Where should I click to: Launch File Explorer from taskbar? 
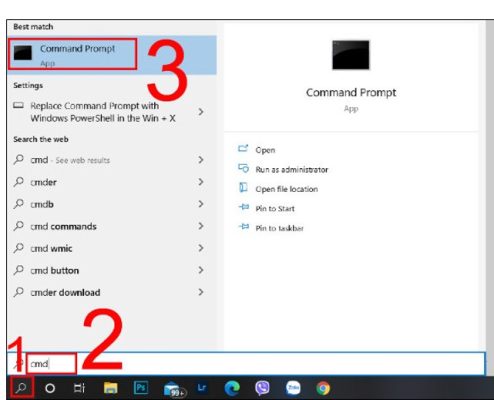110,388
